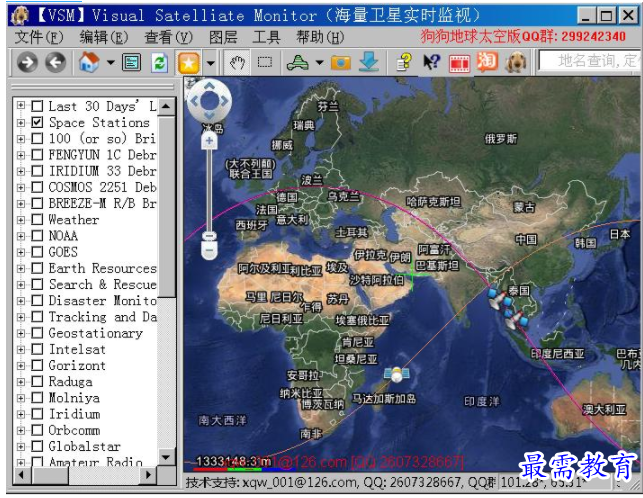Click the map zoom slider handle
The height and width of the screenshot is (498, 643).
pyautogui.click(x=209, y=238)
